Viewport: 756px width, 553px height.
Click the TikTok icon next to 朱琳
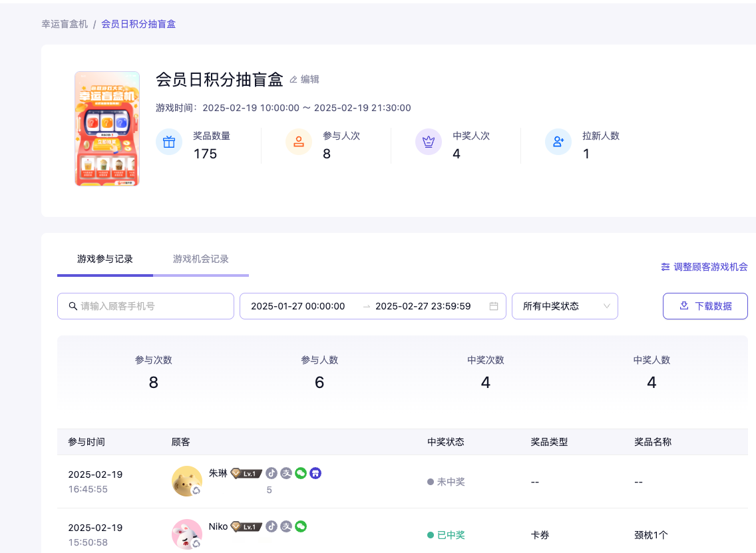point(272,473)
